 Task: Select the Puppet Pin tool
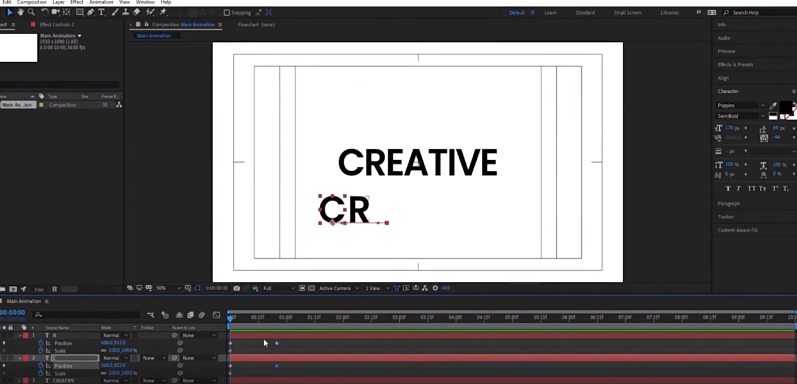[x=163, y=12]
